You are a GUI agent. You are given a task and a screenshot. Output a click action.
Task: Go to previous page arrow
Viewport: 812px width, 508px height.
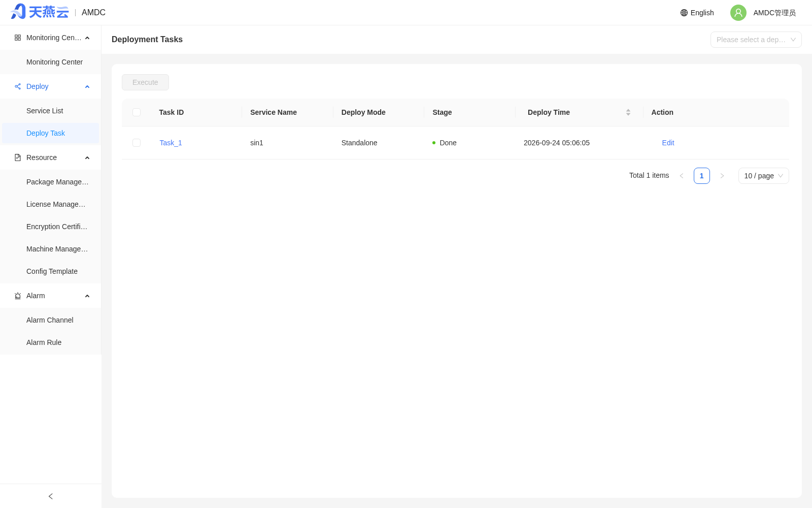(x=682, y=176)
